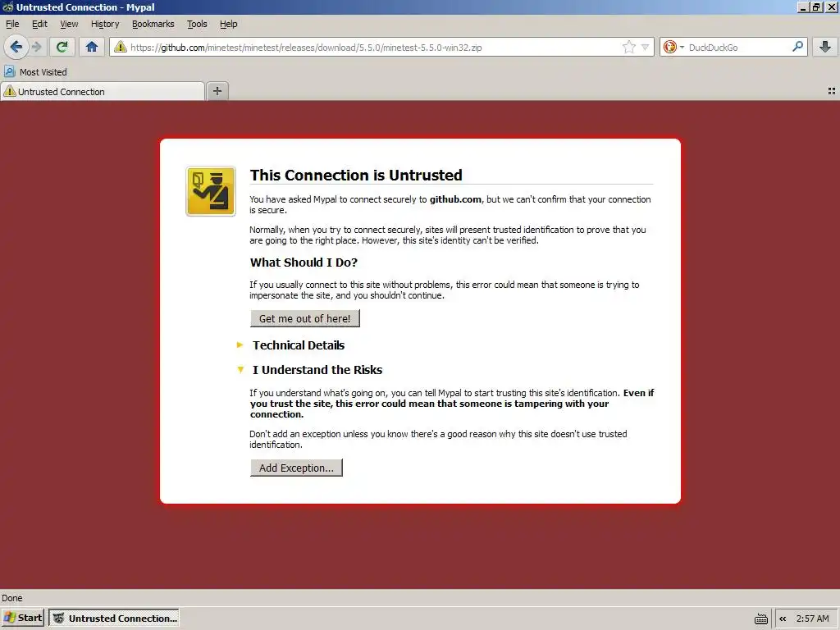This screenshot has height=630, width=840.
Task: Click the Add Exception... button
Action: tap(296, 468)
